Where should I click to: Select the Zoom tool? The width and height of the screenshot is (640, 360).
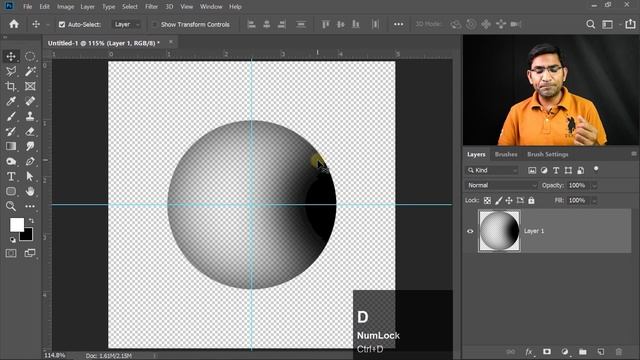coord(11,206)
